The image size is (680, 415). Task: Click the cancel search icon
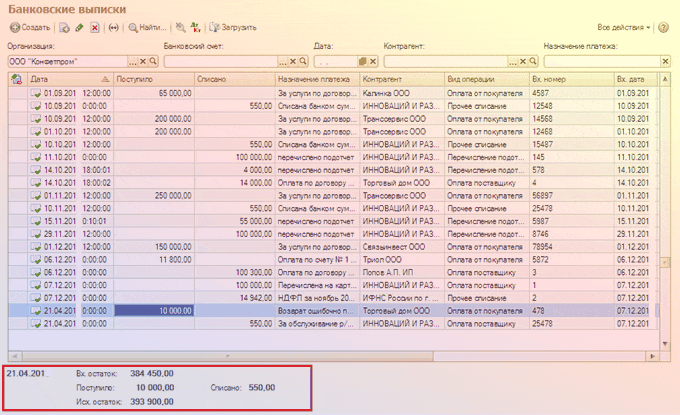180,28
